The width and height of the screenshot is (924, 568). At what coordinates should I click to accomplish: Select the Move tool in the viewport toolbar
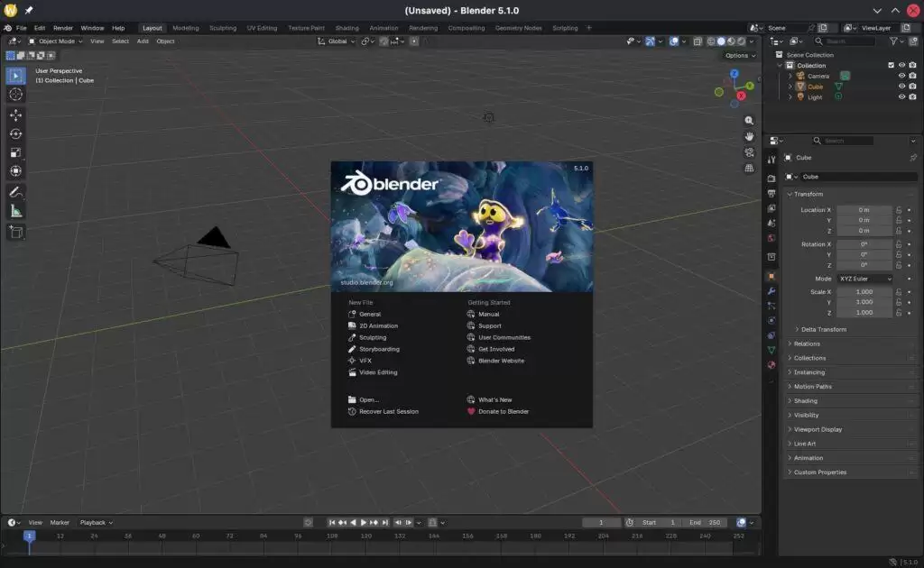point(15,115)
